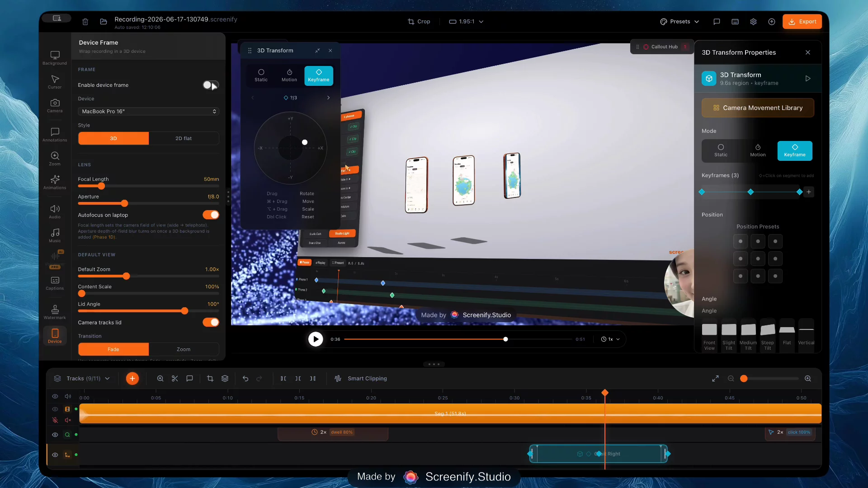Toggle all tracks visibility eye in ruler row

(x=55, y=396)
